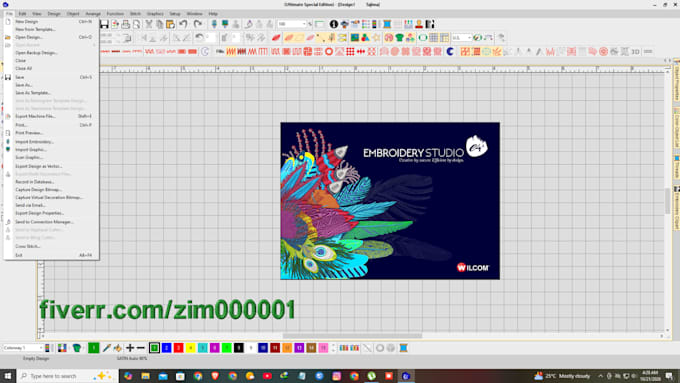This screenshot has height=383, width=680.
Task: Open the Help menu
Action: [213, 13]
